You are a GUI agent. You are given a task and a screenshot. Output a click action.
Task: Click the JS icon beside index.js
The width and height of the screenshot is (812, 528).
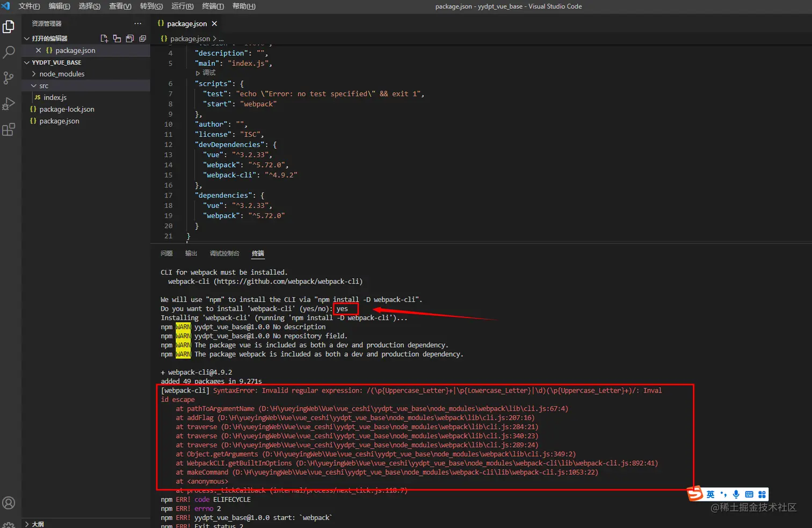tap(38, 98)
